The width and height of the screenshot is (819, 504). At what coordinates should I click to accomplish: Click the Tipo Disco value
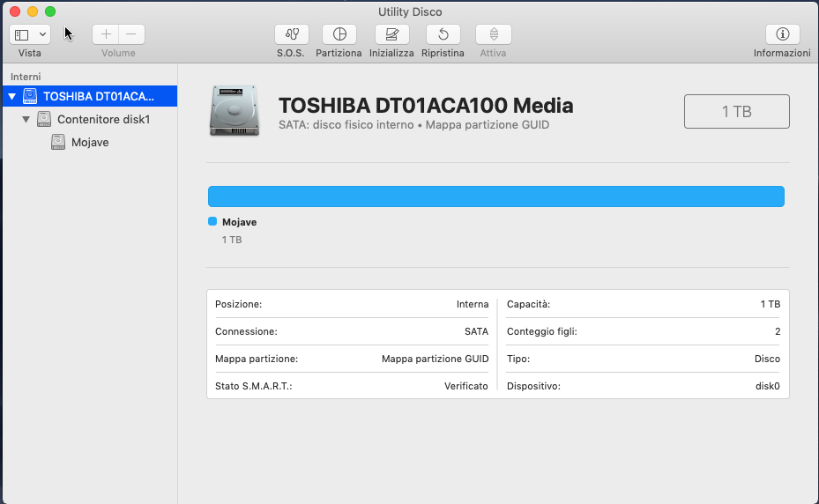767,359
